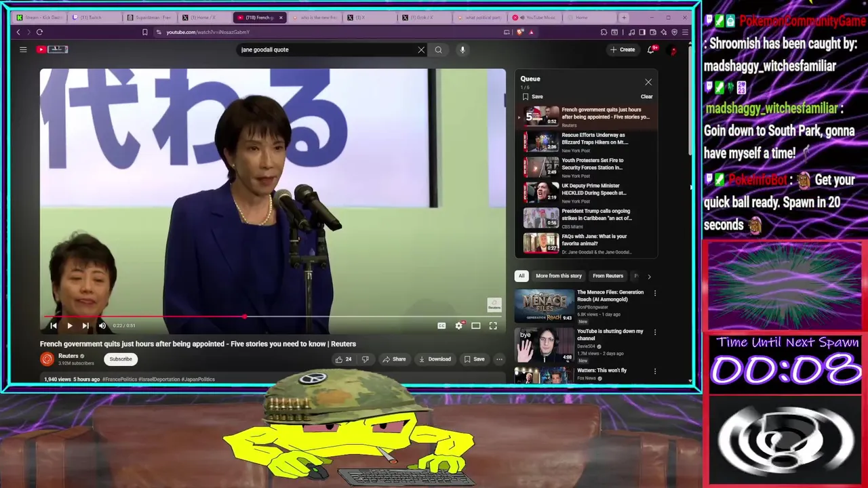868x488 pixels.
Task: Save the queue to a playlist
Action: click(532, 96)
